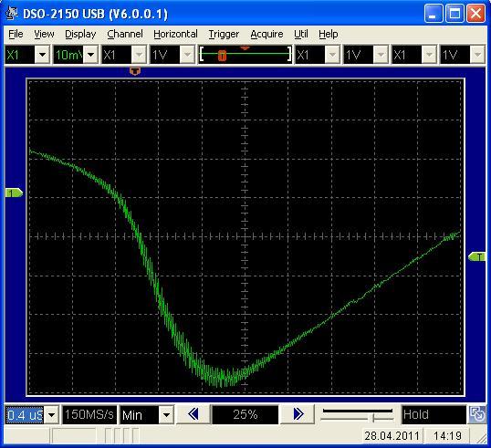This screenshot has height=448, width=491.
Task: Expand the 0.4 uS timebase dropdown
Action: pos(51,415)
